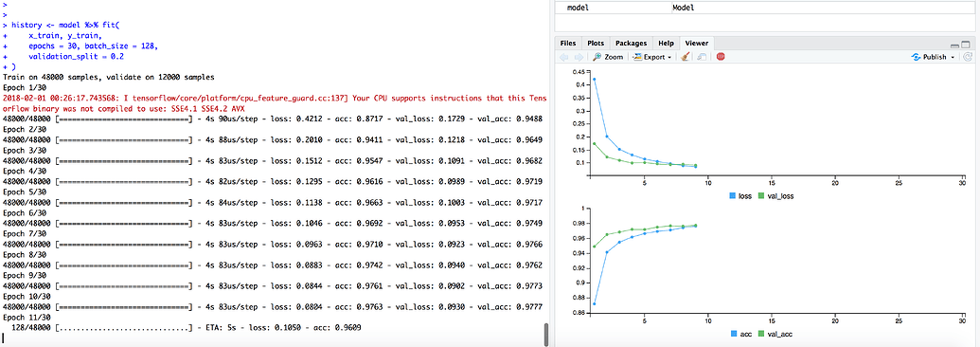Go back in the Viewer pane
This screenshot has height=347, width=980.
tap(564, 57)
